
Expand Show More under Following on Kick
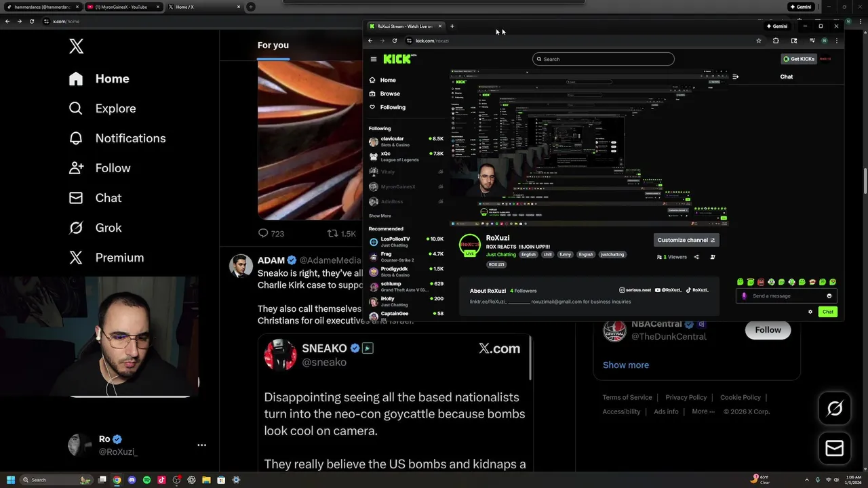coord(380,216)
